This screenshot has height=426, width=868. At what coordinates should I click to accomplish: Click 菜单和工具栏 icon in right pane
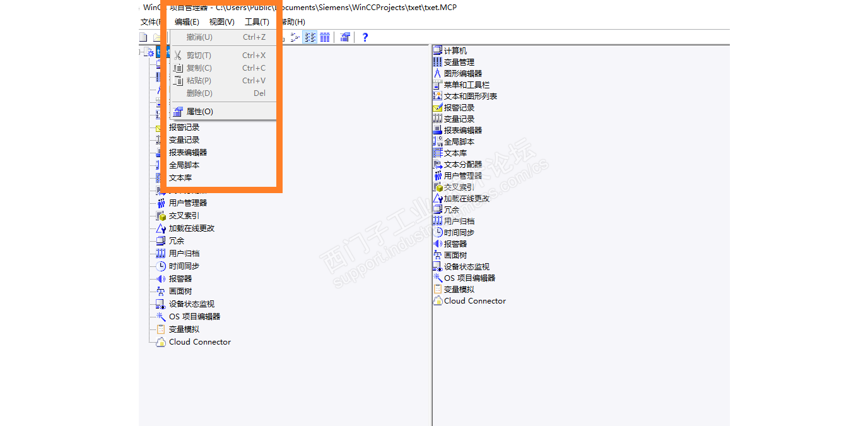pos(438,85)
